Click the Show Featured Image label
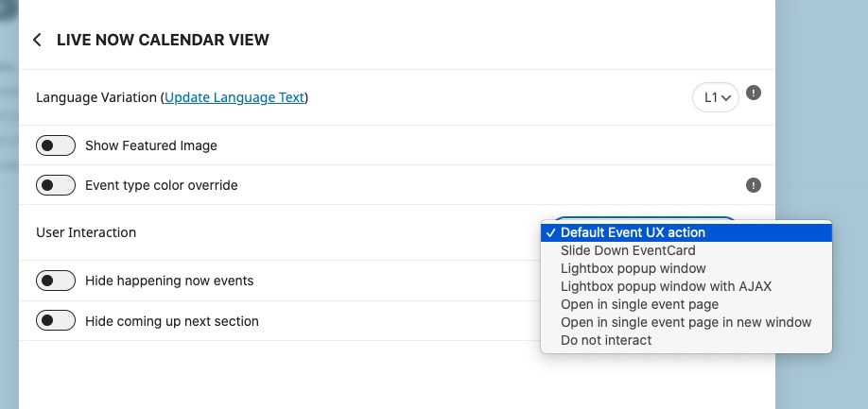The height and width of the screenshot is (409, 868). pyautogui.click(x=151, y=145)
